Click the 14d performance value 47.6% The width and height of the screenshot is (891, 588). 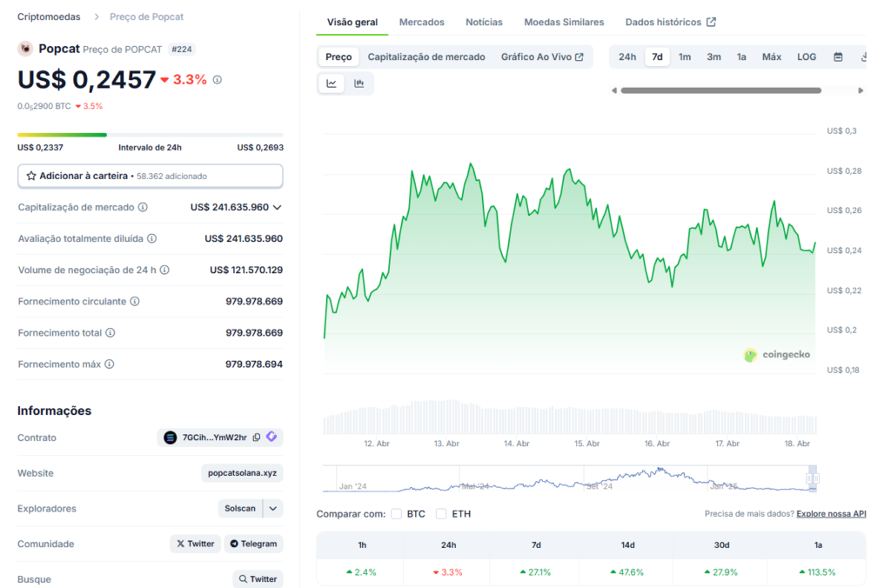[626, 572]
